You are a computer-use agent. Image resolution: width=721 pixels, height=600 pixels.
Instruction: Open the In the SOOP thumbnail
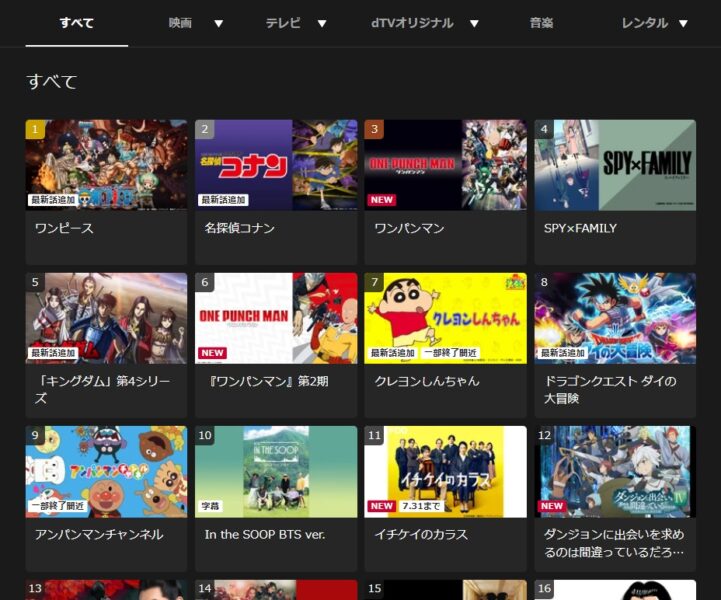coord(276,472)
